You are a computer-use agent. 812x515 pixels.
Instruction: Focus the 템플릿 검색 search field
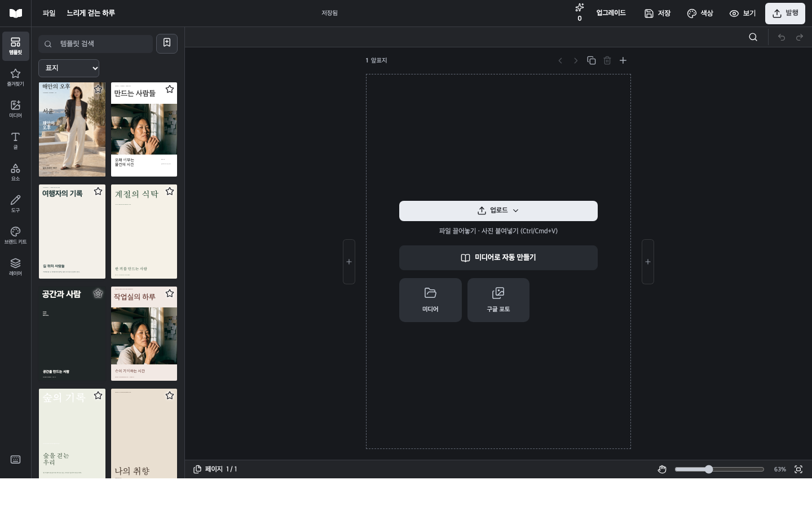[x=96, y=43]
